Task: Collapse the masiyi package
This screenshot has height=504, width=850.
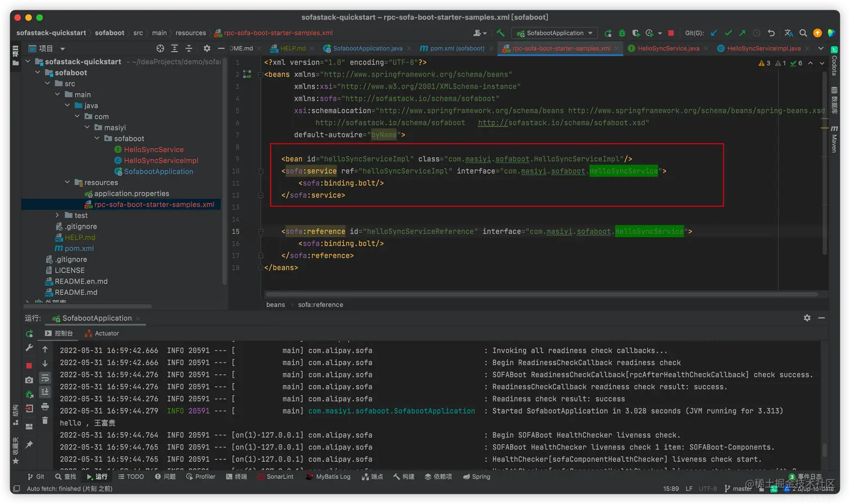Action: click(x=87, y=127)
